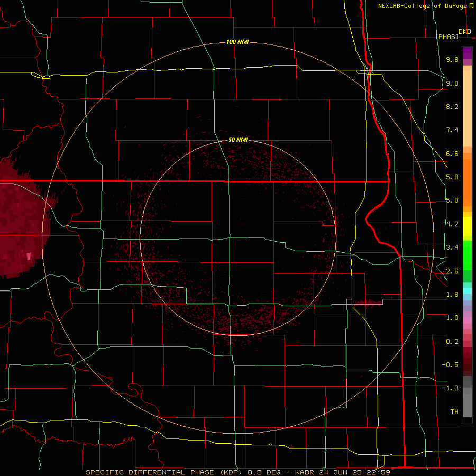Click the 5.8 scale value
476x476 pixels.
point(452,177)
